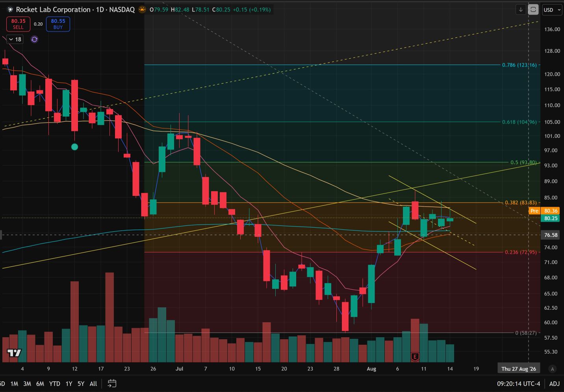The image size is (564, 392).
Task: Open the USD currency dropdown
Action: click(x=552, y=10)
